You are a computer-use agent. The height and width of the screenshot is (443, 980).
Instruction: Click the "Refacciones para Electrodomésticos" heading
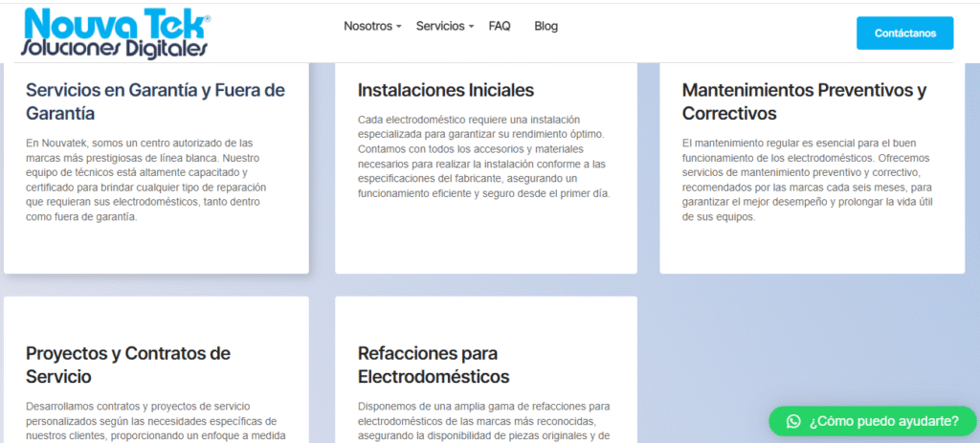[x=433, y=365]
